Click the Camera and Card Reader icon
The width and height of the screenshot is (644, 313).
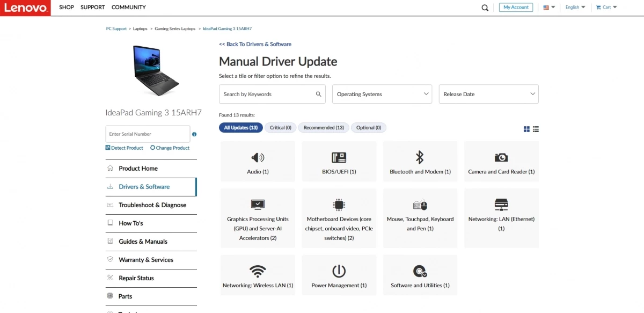coord(501,157)
